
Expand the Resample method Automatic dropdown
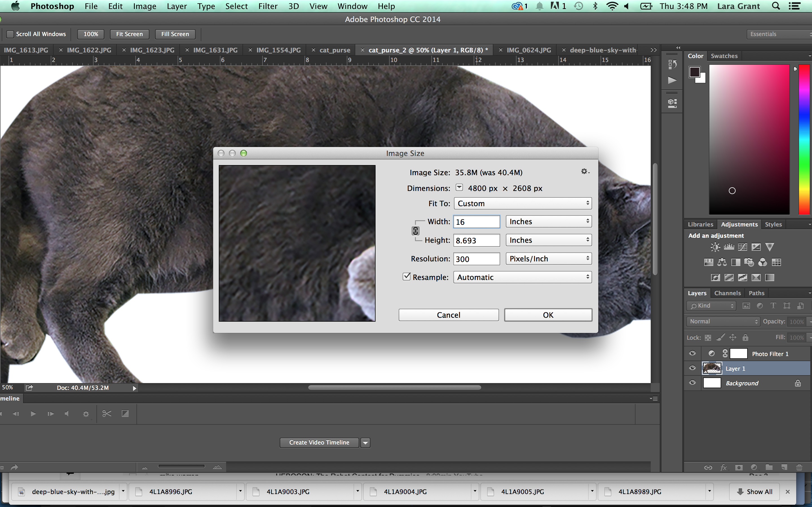[x=588, y=277]
